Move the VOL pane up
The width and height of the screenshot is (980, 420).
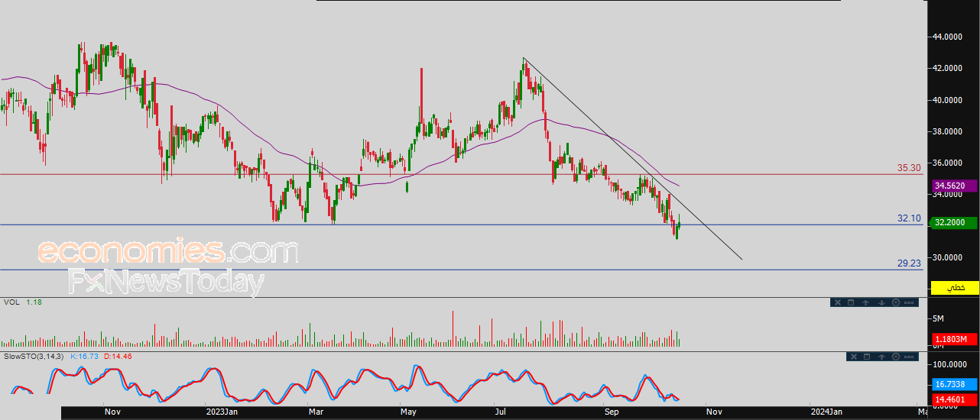(865, 302)
